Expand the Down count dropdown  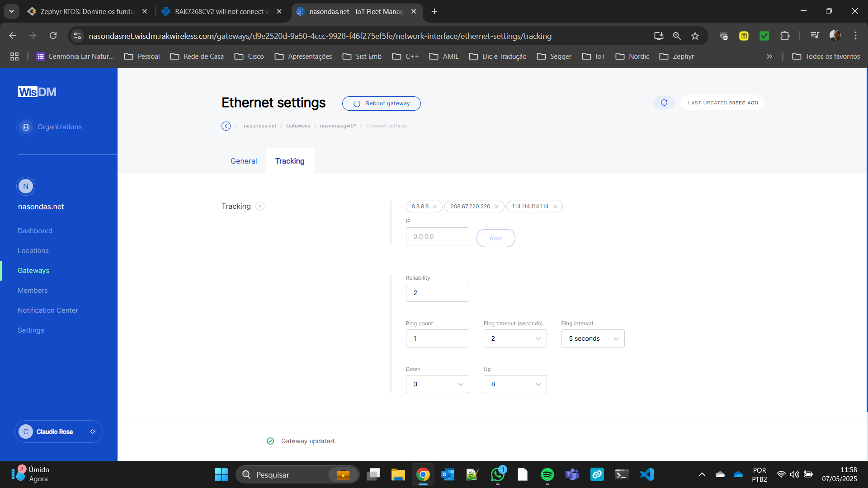coord(437,384)
